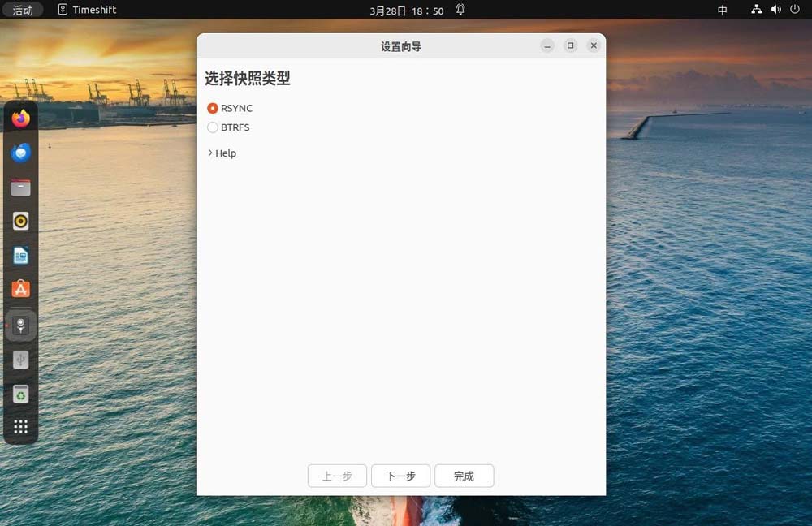Open the clock and calendar panel
This screenshot has width=812, height=526.
tap(406, 10)
